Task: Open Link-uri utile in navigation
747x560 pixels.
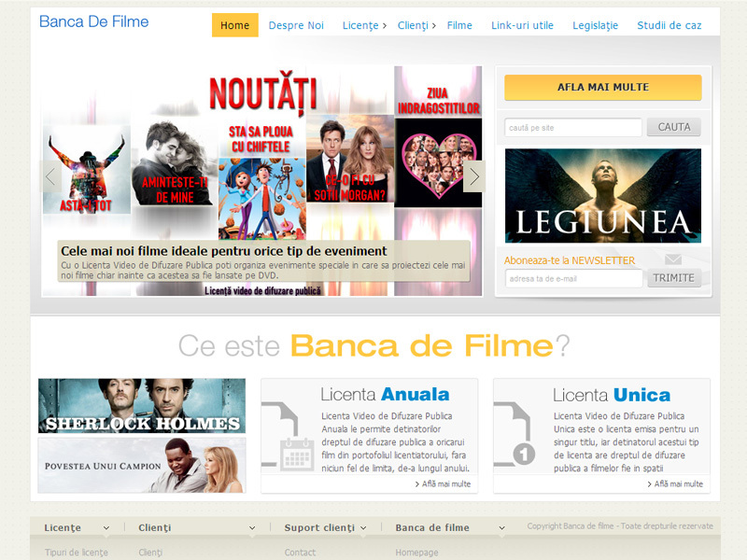Action: (522, 25)
